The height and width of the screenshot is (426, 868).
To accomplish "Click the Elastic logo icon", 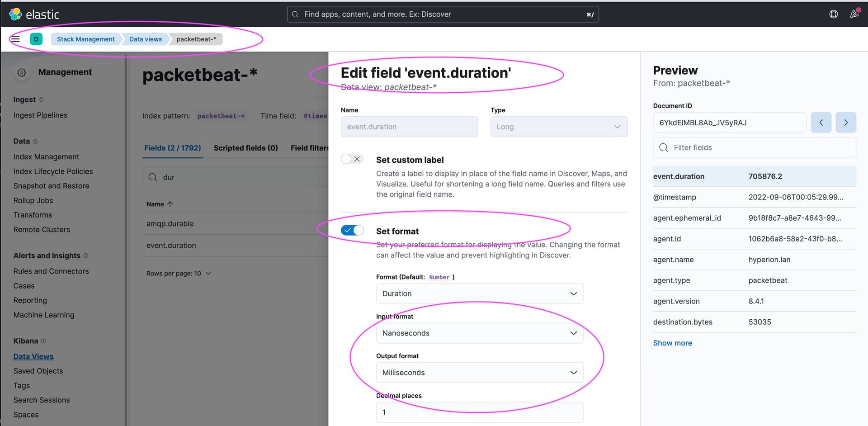I will tap(15, 14).
